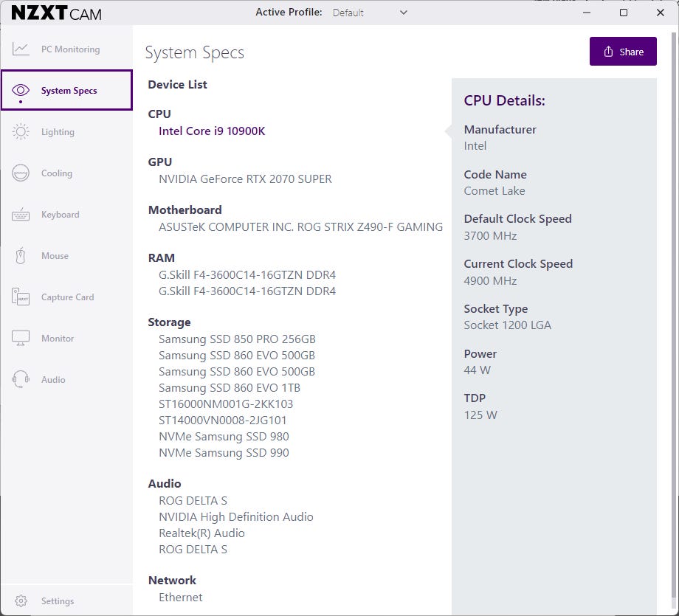Select NVIDIA GeForce RTX 2070 SUPER entry
This screenshot has width=679, height=616.
tap(245, 179)
